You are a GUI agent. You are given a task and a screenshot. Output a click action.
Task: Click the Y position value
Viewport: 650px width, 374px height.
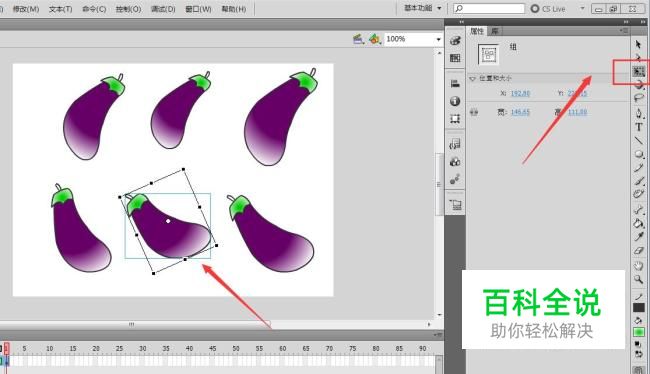click(x=577, y=94)
